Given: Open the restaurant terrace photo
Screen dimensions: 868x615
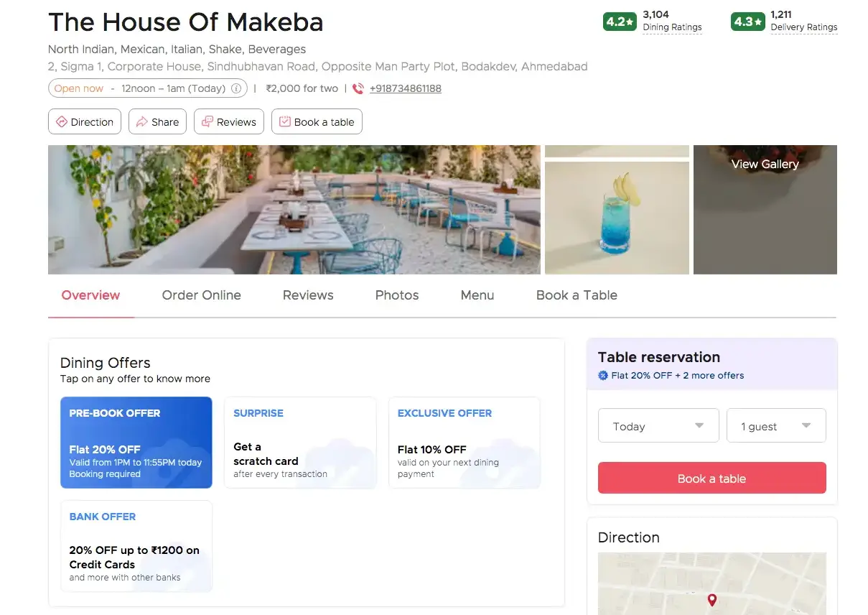Looking at the screenshot, I should coord(294,210).
